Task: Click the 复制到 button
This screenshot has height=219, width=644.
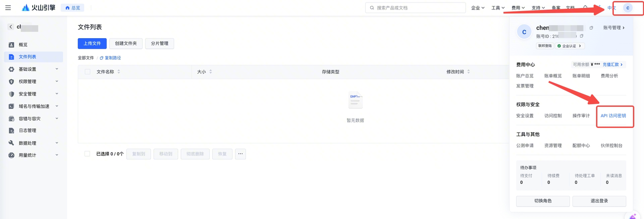Action: click(x=138, y=154)
